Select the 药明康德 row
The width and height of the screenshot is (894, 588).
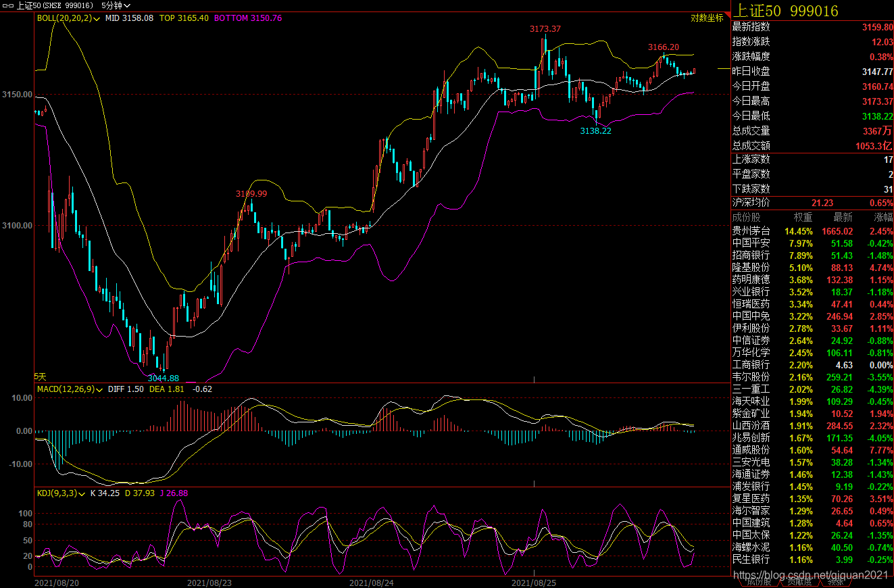click(x=813, y=280)
